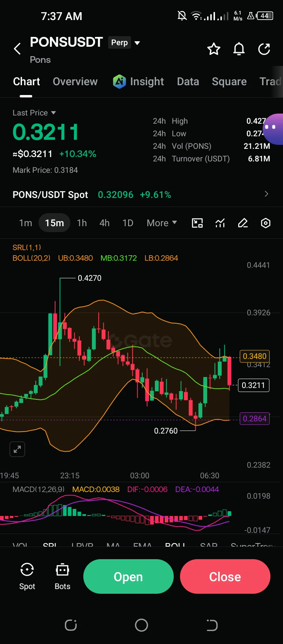Tap Android recent apps navigation button
Image resolution: width=283 pixels, height=644 pixels.
pyautogui.click(x=71, y=625)
